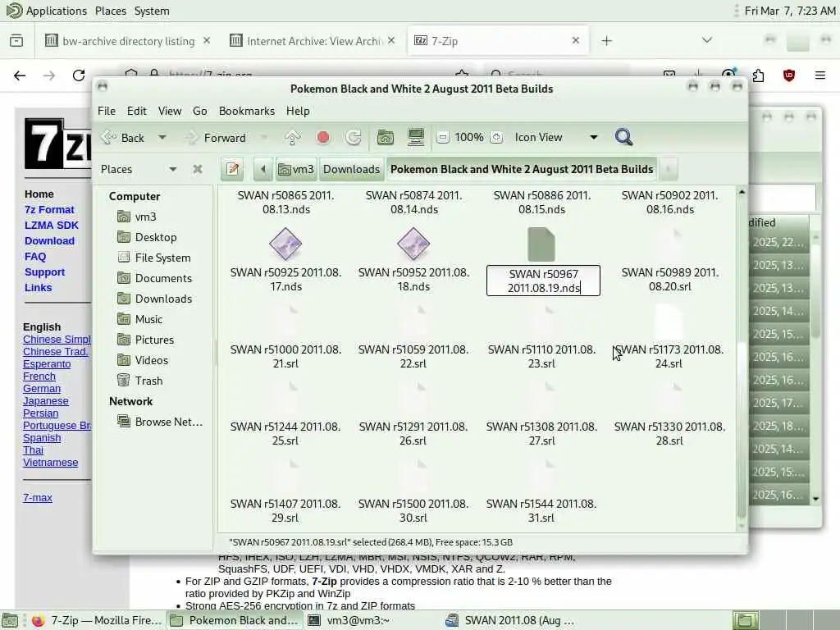Image resolution: width=840 pixels, height=630 pixels.
Task: Select SWAN r50865 2011.08.13.nds file
Action: pyautogui.click(x=286, y=203)
